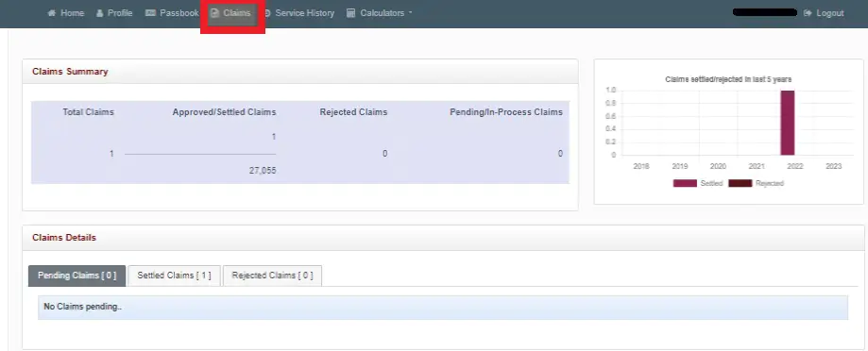Open the Passbook menu item
Screen dimensions: 868x351
pos(172,13)
